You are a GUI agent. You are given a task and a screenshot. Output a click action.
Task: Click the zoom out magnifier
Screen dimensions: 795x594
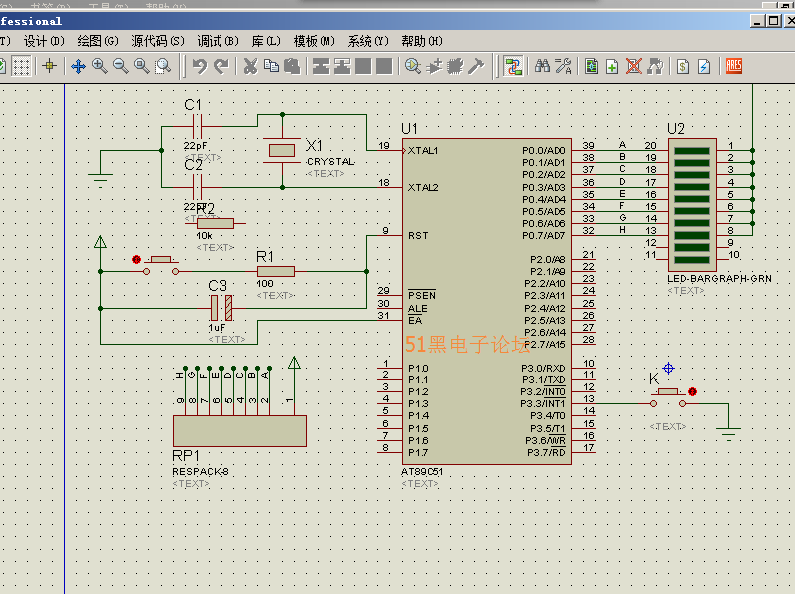121,66
